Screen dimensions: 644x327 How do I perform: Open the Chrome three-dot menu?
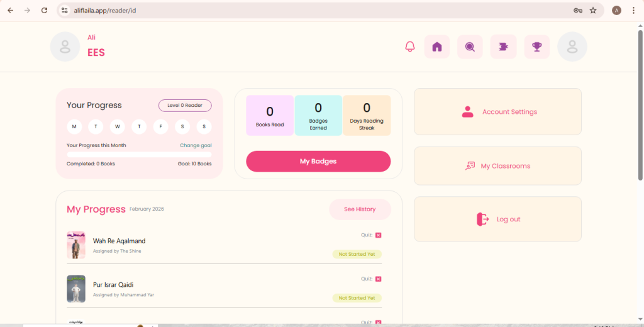633,10
